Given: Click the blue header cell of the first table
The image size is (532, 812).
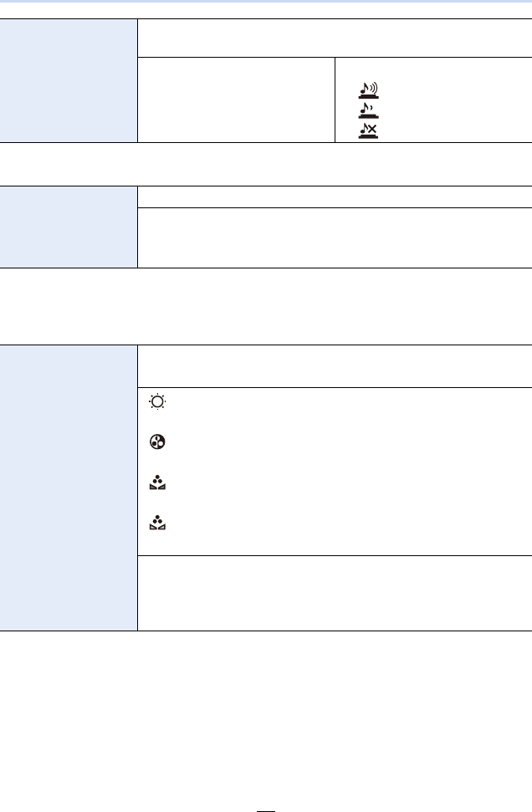Looking at the screenshot, I should click(x=69, y=80).
